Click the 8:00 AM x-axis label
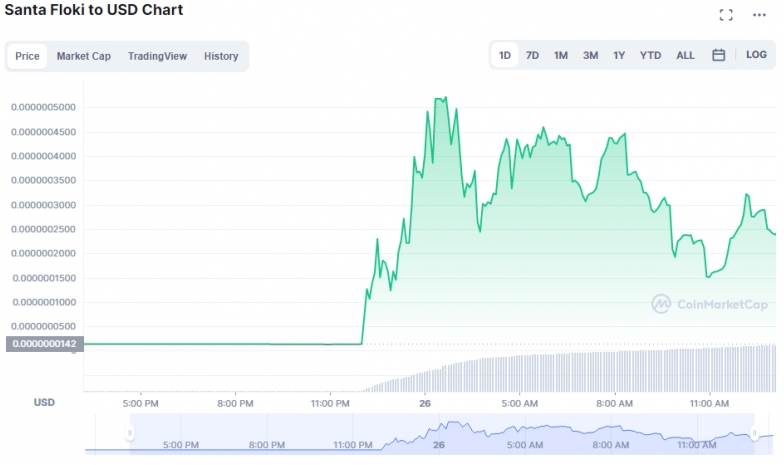Screen dimensions: 784x465 click(x=614, y=404)
